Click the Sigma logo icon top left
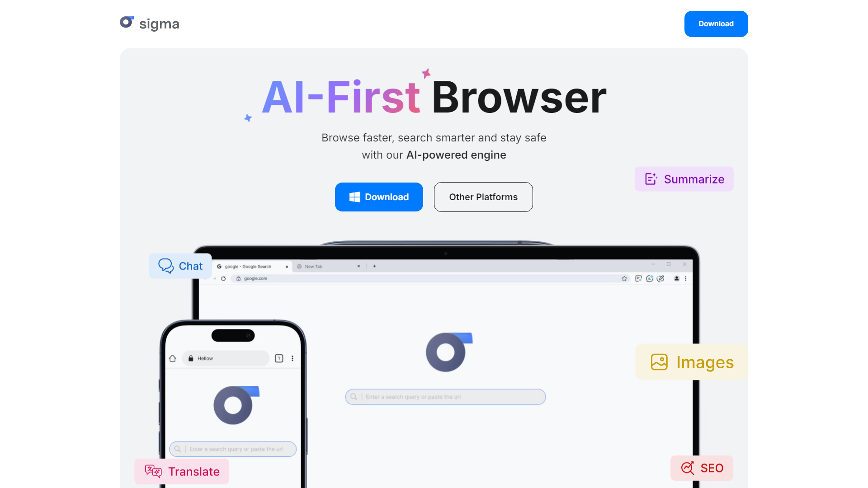 (126, 23)
